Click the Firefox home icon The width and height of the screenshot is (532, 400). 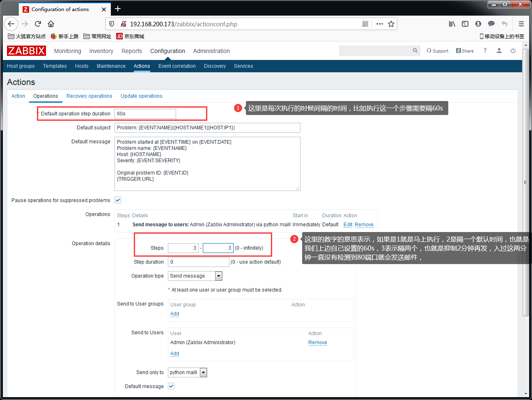click(51, 24)
